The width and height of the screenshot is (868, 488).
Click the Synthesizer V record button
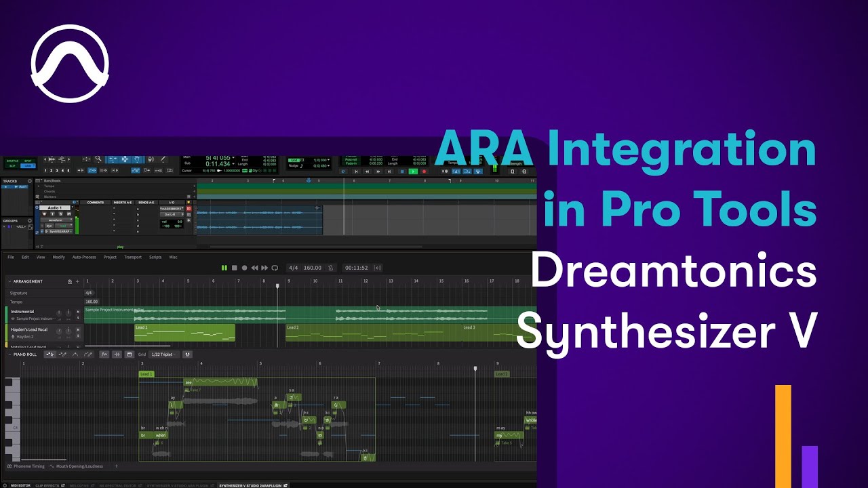245,268
